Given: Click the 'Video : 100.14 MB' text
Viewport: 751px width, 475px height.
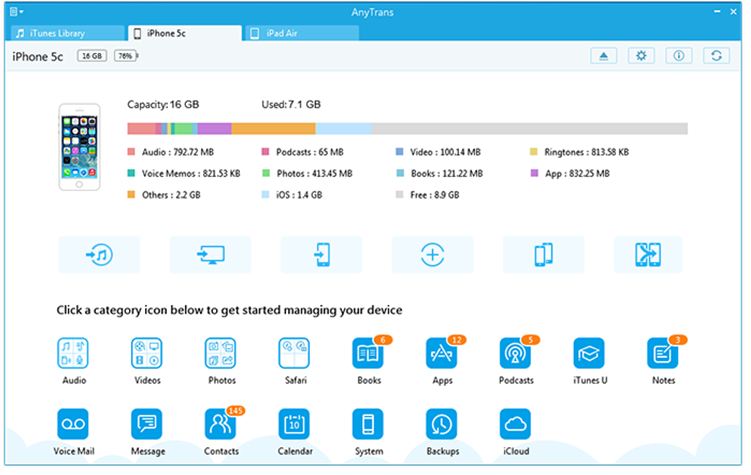Looking at the screenshot, I should (445, 152).
